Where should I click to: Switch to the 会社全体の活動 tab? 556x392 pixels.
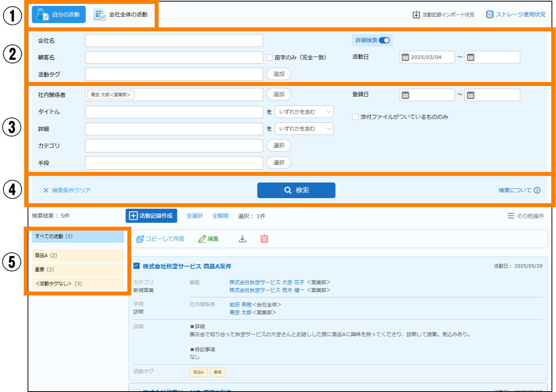121,14
